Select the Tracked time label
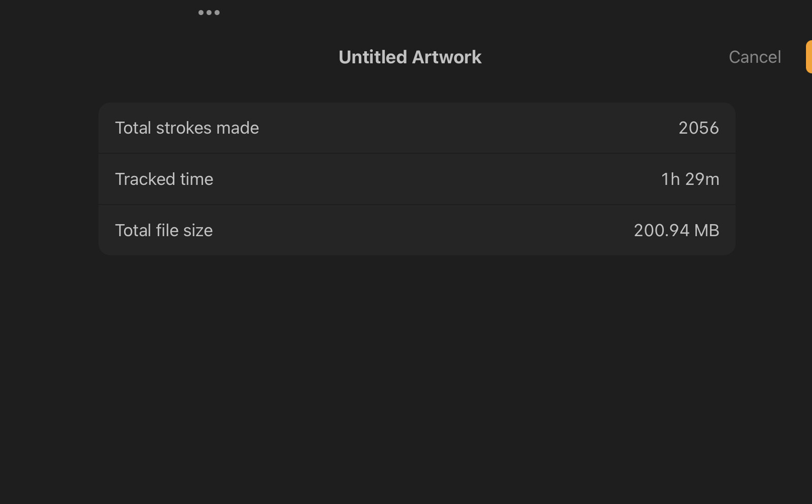 pos(164,179)
